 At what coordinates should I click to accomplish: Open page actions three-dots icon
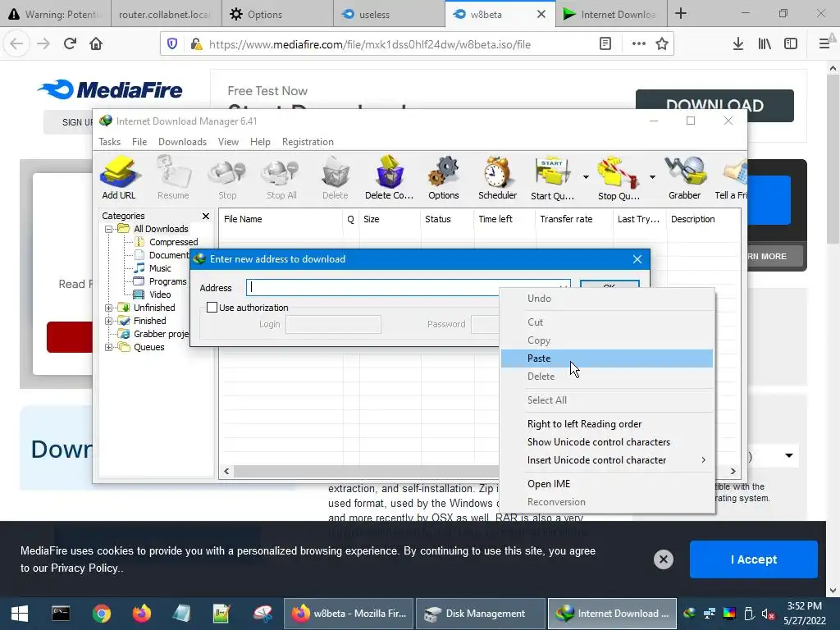tap(638, 44)
